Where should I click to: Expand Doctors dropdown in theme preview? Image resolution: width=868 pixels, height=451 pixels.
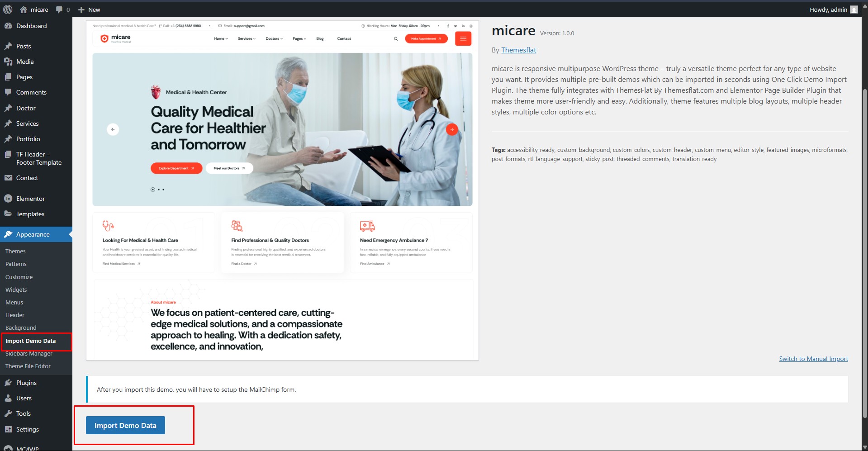[274, 39]
